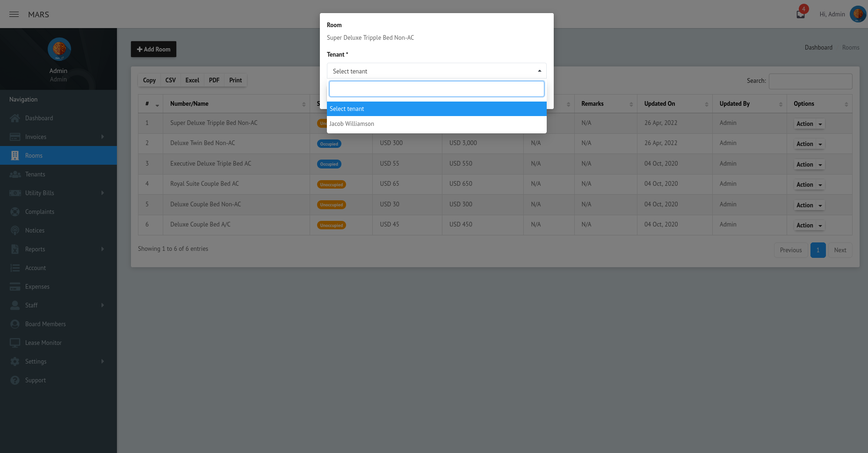Open the Complaints icon in sidebar

pos(15,212)
